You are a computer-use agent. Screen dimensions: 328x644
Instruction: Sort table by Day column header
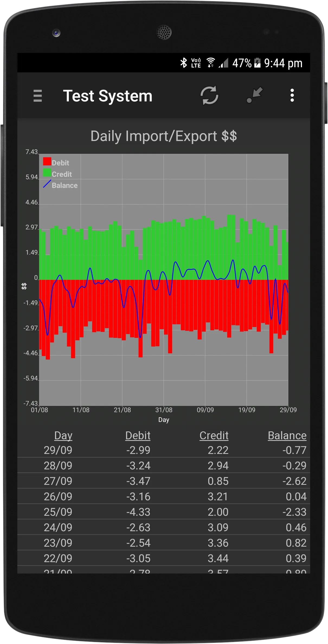63,435
